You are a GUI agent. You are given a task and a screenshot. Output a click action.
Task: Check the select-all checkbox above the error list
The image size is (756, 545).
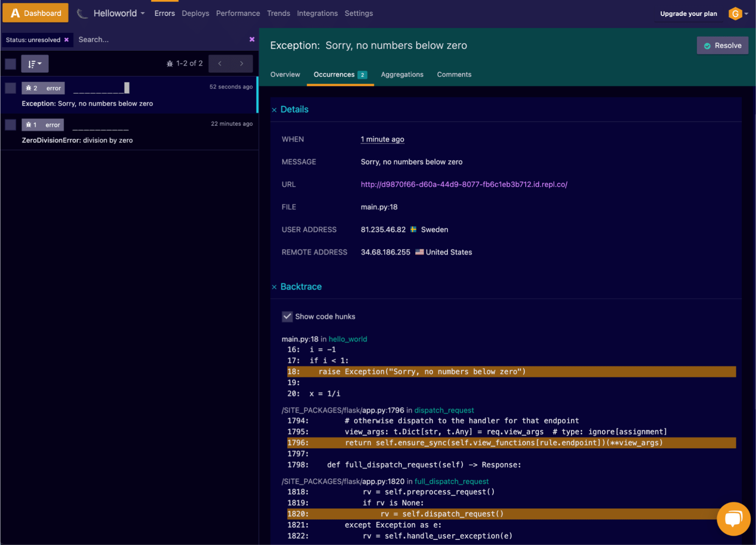point(10,63)
